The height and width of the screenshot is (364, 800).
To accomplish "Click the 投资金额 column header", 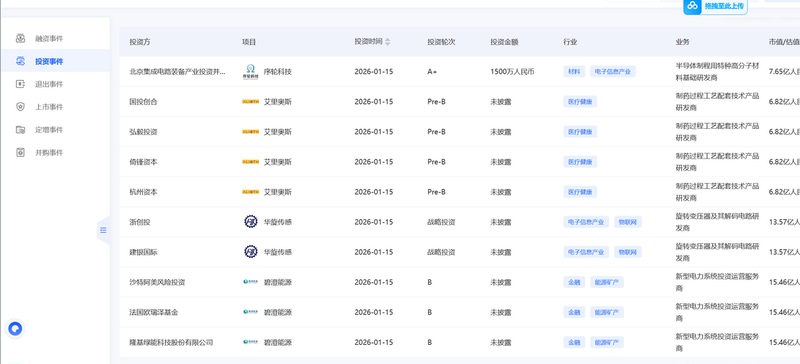I will click(504, 42).
